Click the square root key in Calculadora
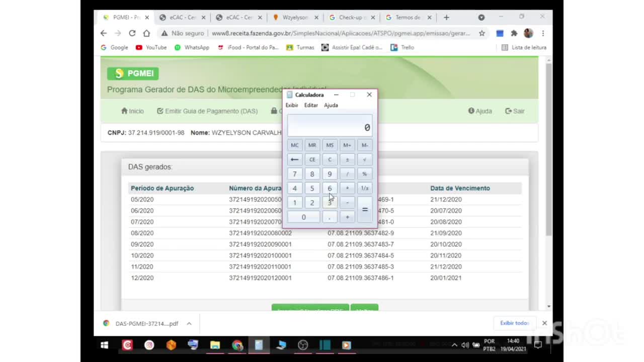The height and width of the screenshot is (362, 644). 365,159
